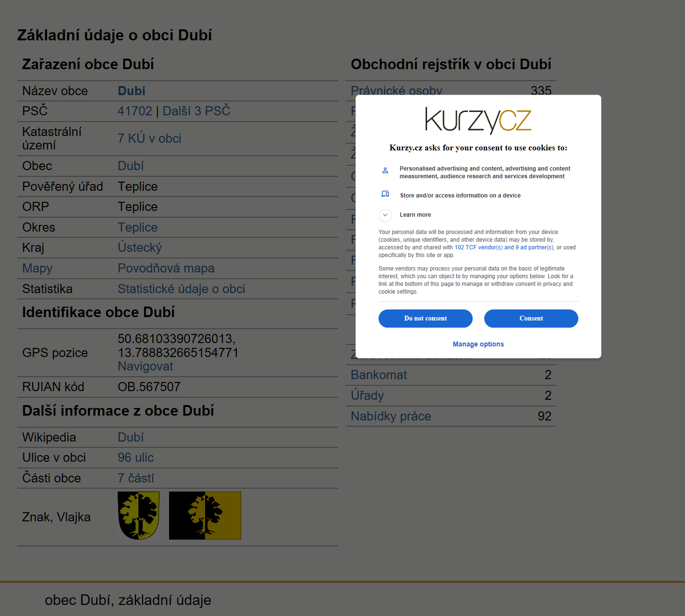This screenshot has height=616, width=685.
Task: Open 7 KÚ v obci link
Action: click(149, 138)
